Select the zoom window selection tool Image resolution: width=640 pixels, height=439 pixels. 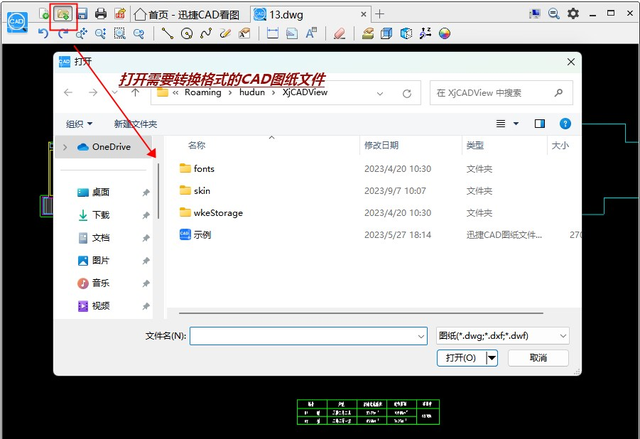(120, 33)
